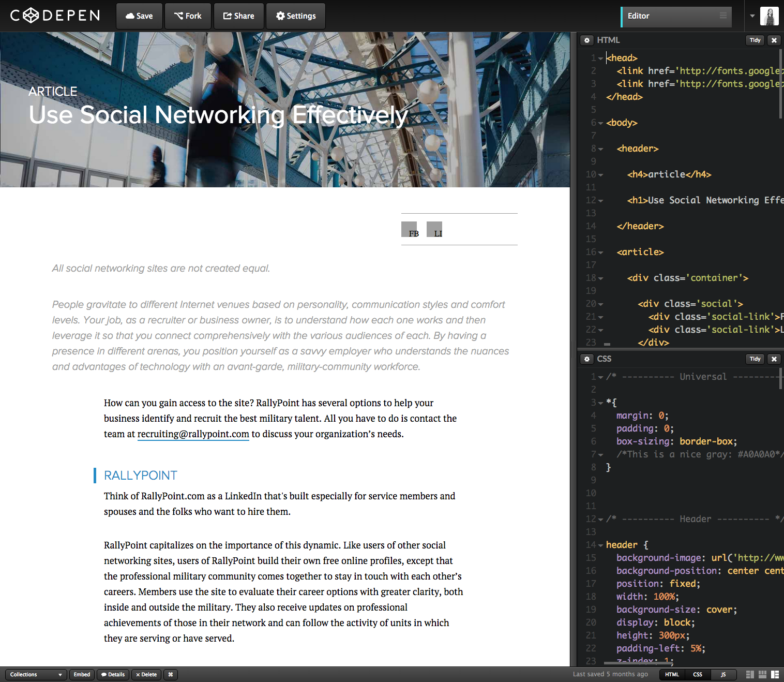784x682 pixels.
Task: Close the CSS editor panel
Action: point(774,359)
